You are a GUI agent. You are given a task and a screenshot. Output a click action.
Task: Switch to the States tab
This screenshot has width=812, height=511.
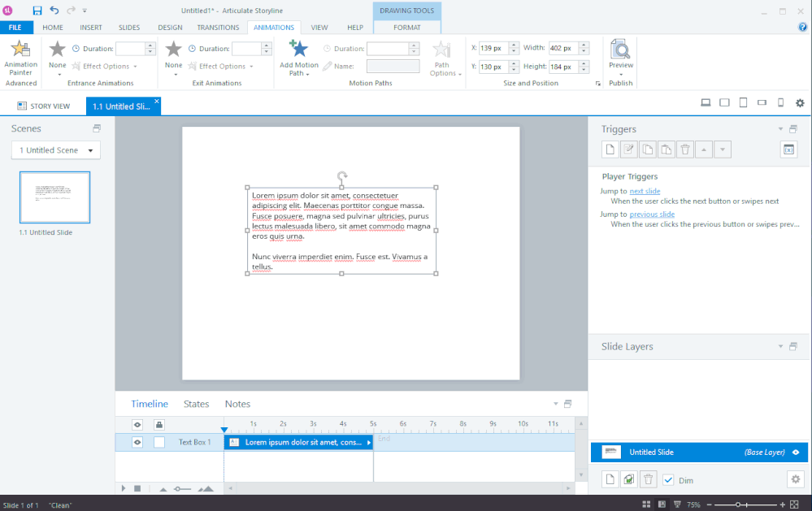click(196, 404)
